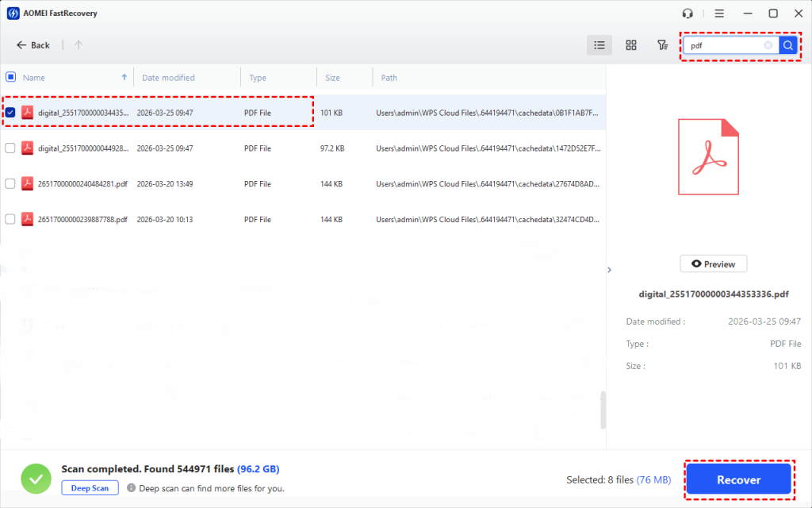Image resolution: width=812 pixels, height=508 pixels.
Task: Sort by Date modified column
Action: click(x=168, y=78)
